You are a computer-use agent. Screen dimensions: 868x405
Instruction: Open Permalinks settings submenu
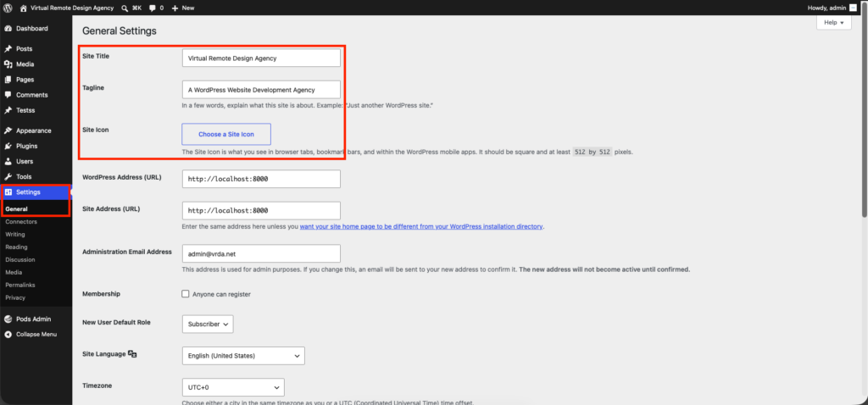pos(20,285)
